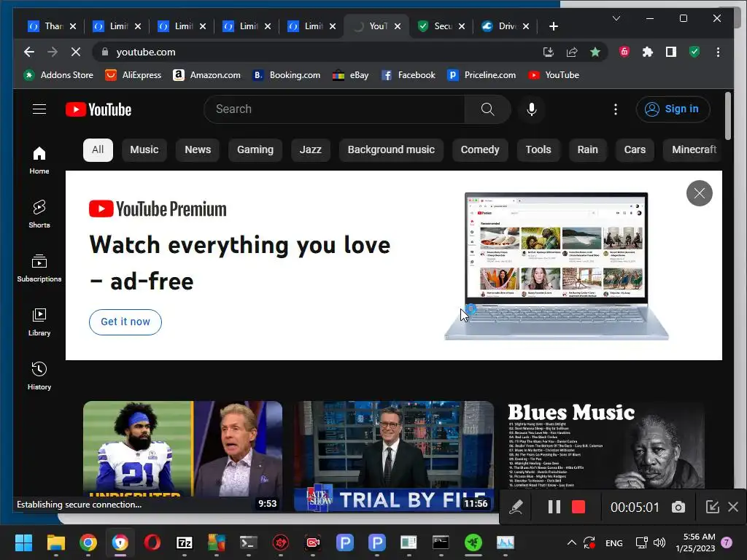Open the Late Show Trial video thumbnail

(394, 456)
